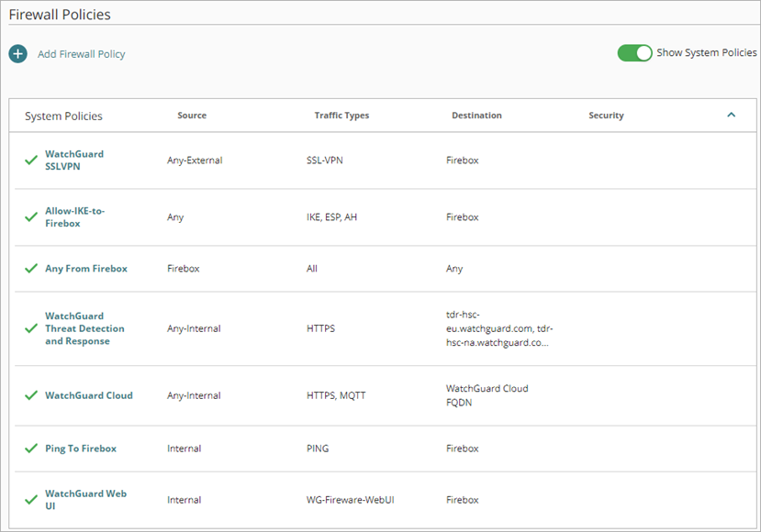Open the Any From Firebox policy
The image size is (761, 532).
[85, 268]
